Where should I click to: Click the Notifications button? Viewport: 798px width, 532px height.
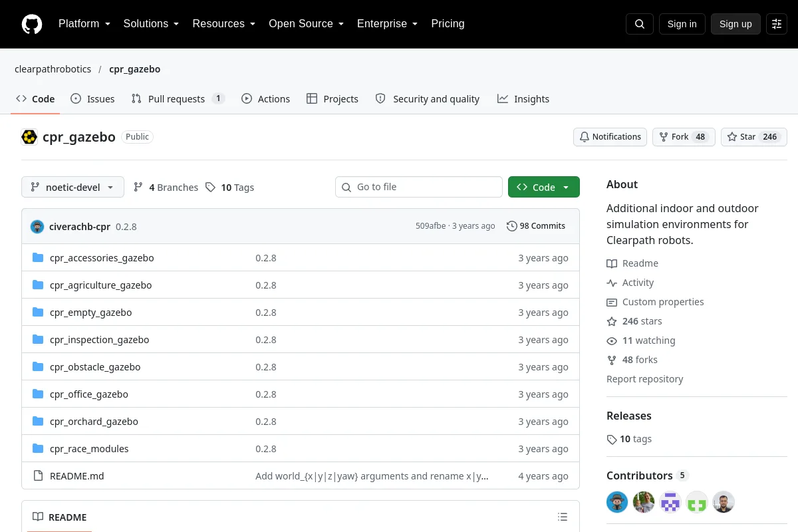[610, 137]
